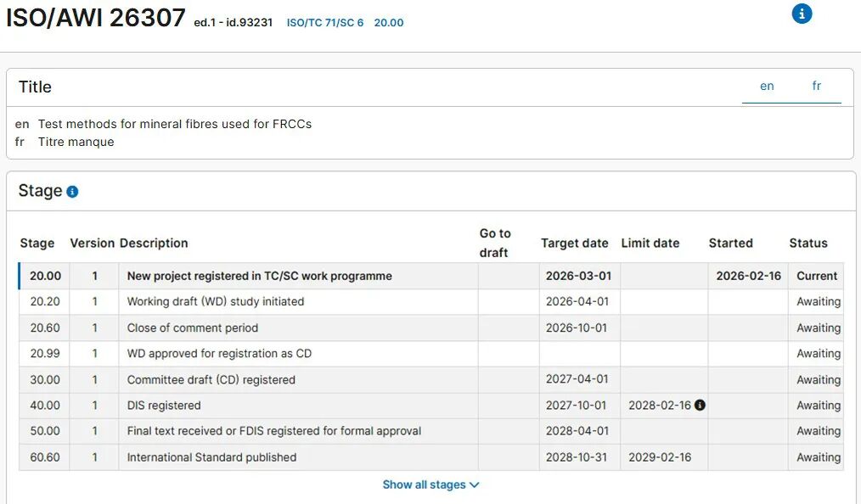Select the DIS registered row
The image size is (861, 504).
click(x=164, y=406)
